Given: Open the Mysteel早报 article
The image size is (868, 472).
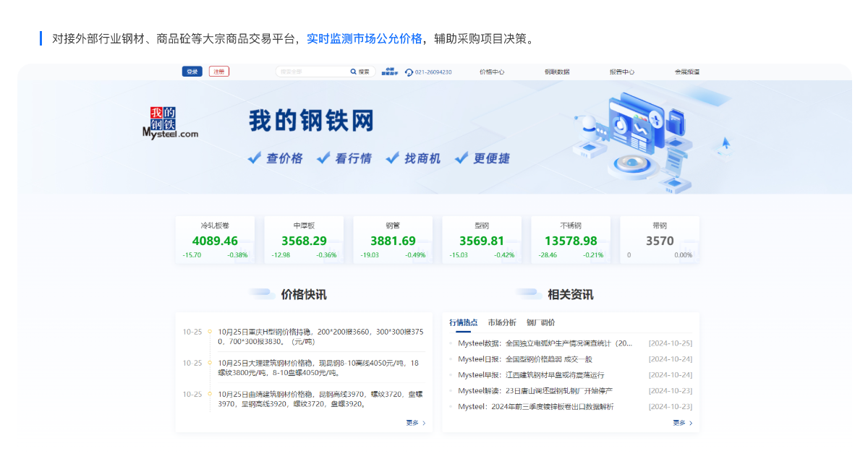Looking at the screenshot, I should point(531,375).
